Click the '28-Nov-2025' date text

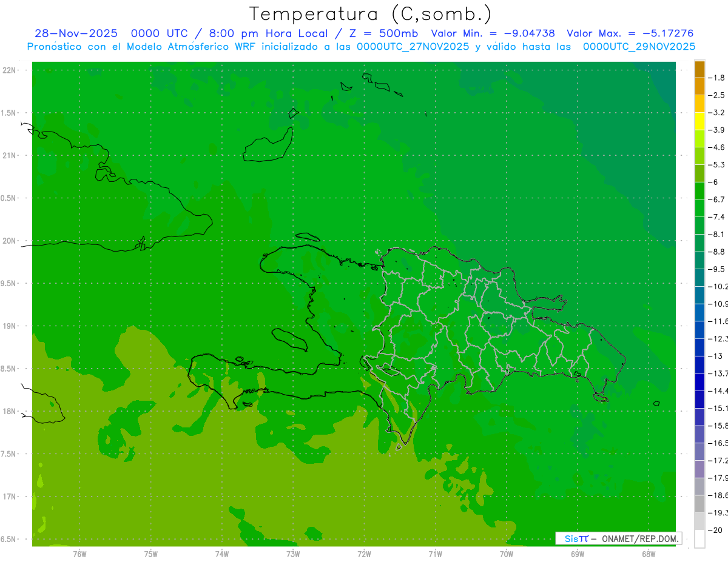76,33
